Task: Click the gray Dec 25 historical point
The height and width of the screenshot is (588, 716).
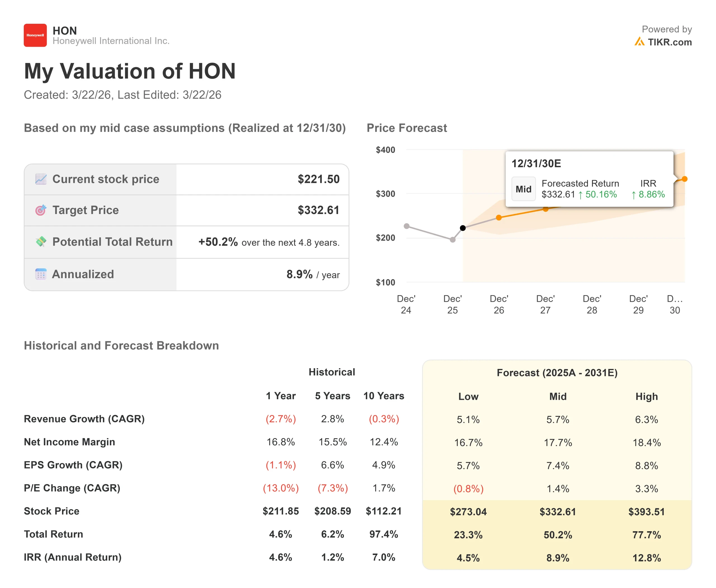Action: point(453,240)
